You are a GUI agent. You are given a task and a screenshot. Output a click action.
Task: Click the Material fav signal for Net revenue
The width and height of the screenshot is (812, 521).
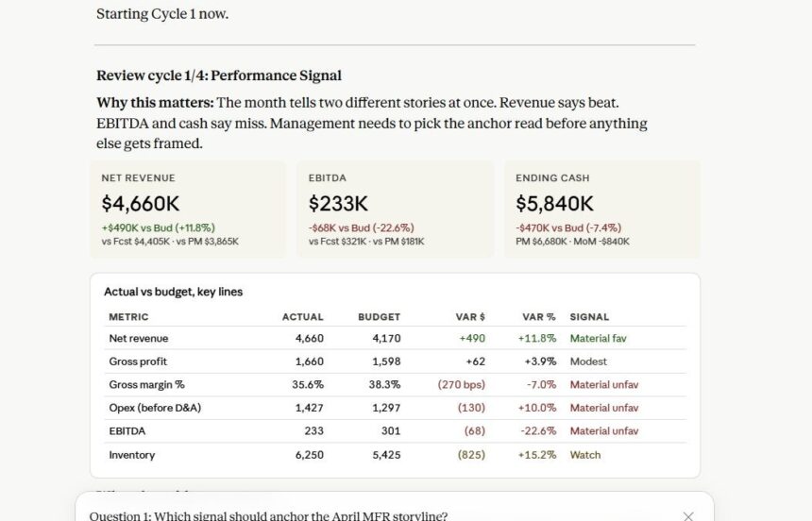tap(598, 338)
